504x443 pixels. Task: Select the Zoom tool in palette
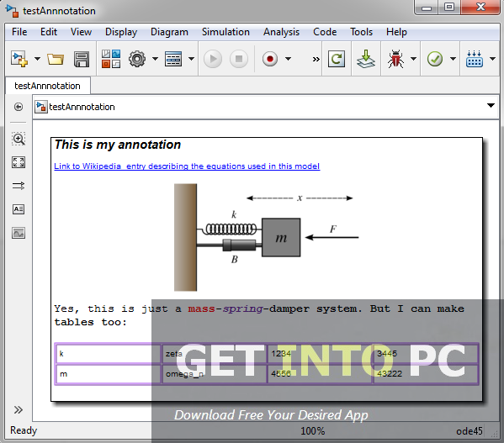19,139
